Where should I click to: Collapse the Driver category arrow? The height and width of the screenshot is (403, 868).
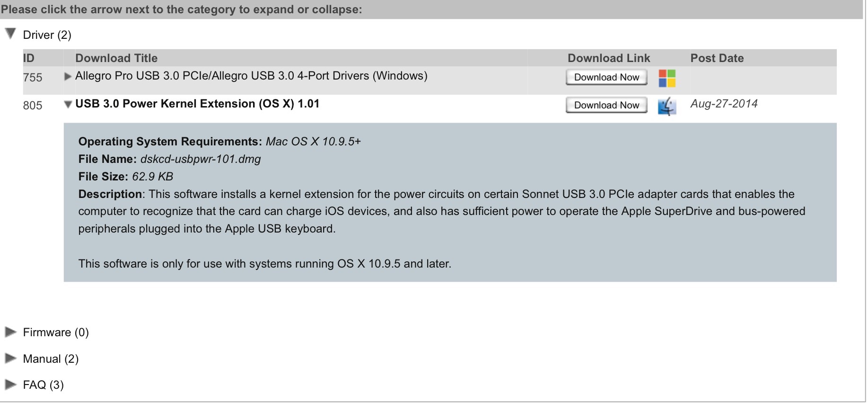tap(10, 34)
